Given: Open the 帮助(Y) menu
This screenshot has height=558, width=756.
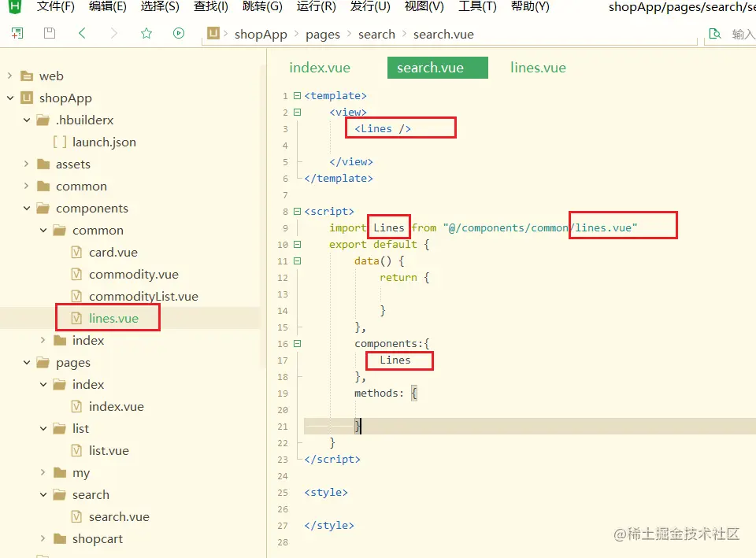Looking at the screenshot, I should click(530, 7).
